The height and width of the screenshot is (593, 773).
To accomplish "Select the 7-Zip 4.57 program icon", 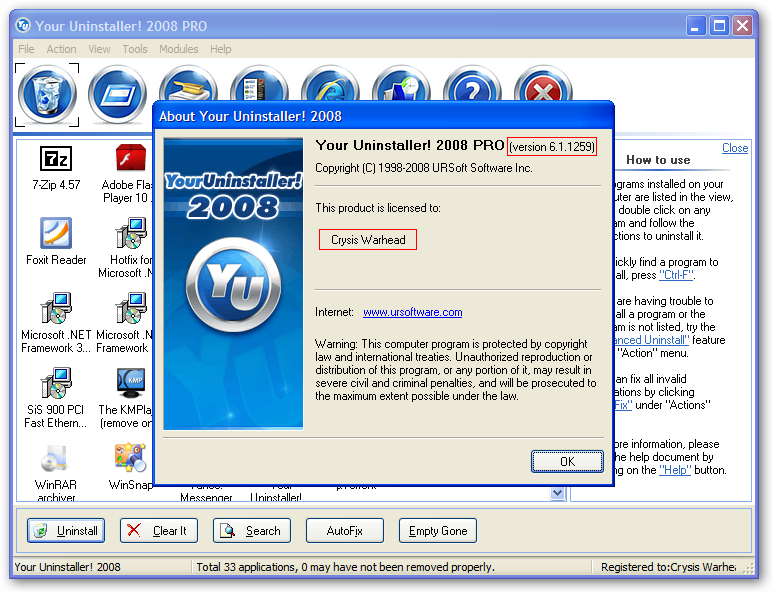I will click(56, 159).
